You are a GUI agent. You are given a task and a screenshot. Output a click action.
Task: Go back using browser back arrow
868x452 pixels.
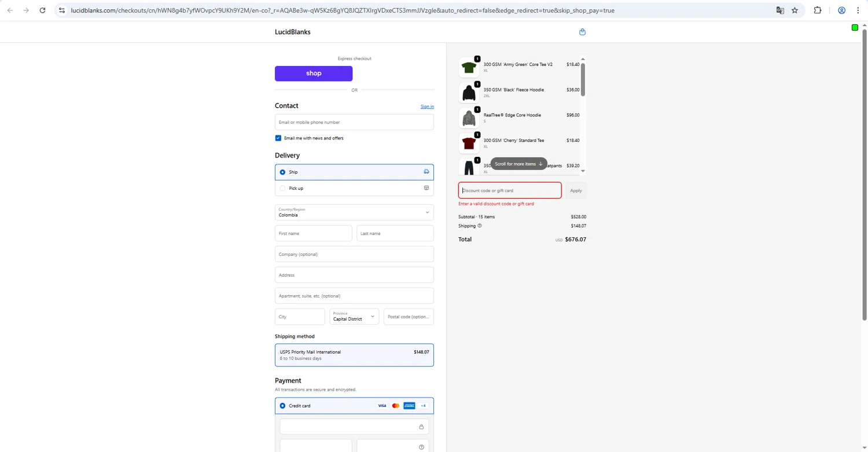[x=10, y=10]
